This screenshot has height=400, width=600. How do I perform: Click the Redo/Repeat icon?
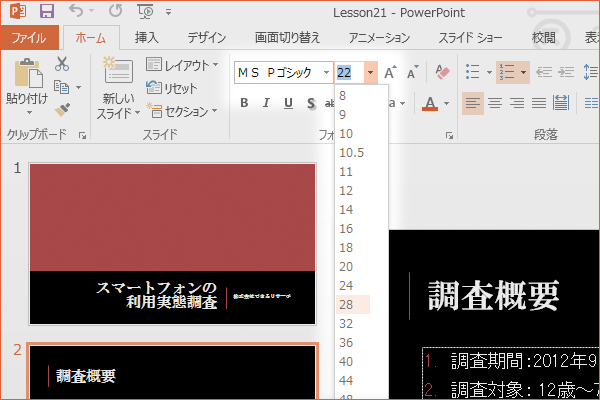coord(115,11)
